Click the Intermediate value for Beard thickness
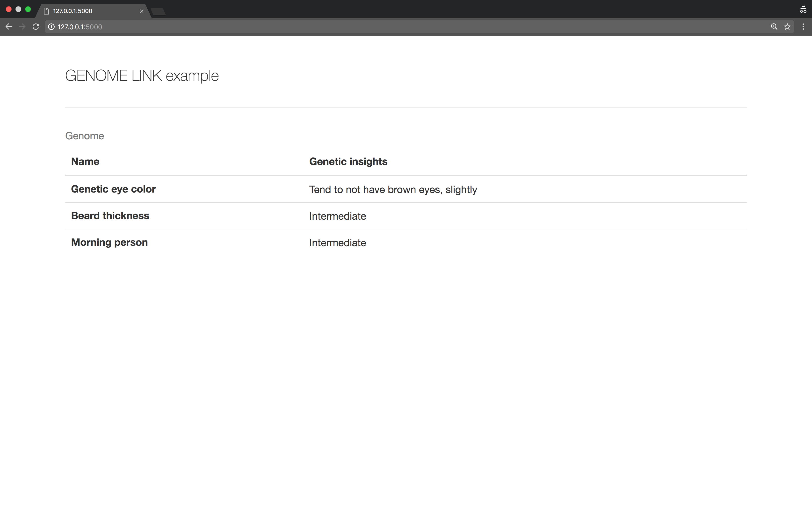Image resolution: width=812 pixels, height=508 pixels. [x=338, y=216]
